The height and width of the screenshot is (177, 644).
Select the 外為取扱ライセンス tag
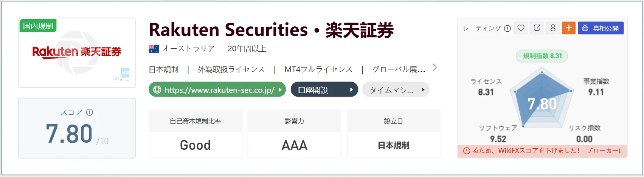(x=231, y=69)
